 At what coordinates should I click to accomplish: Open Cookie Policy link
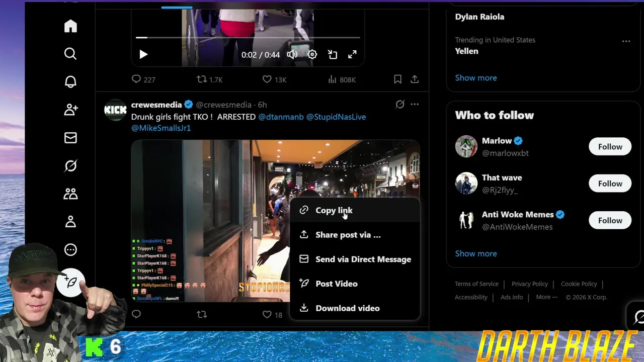pos(579,284)
